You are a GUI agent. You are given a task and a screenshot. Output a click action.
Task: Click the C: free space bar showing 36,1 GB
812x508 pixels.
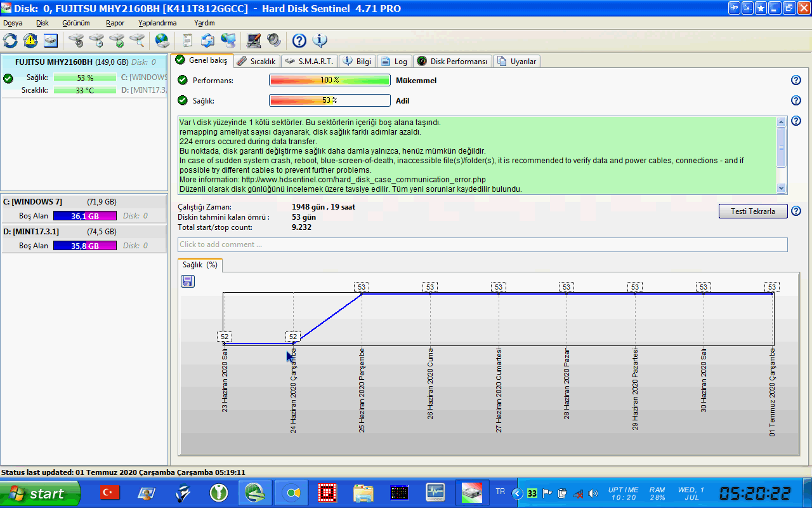85,216
